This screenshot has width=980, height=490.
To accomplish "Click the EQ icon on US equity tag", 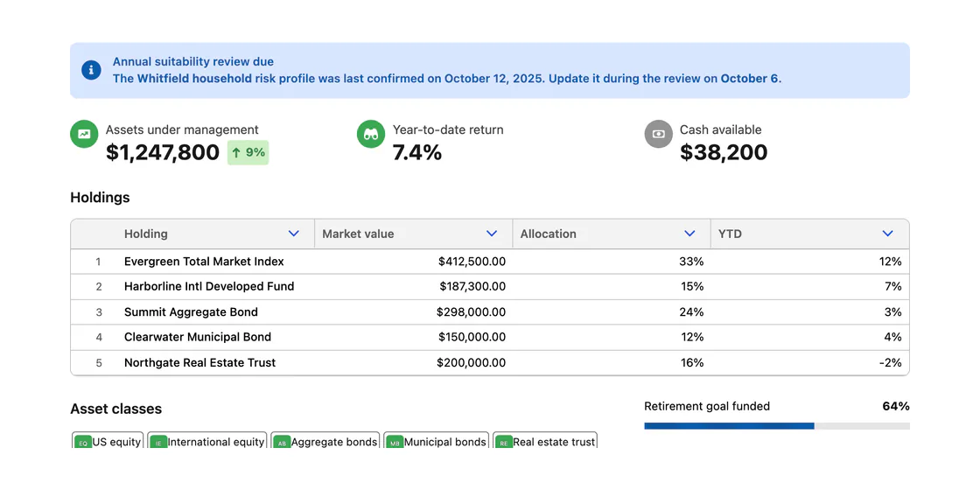I will pyautogui.click(x=83, y=443).
